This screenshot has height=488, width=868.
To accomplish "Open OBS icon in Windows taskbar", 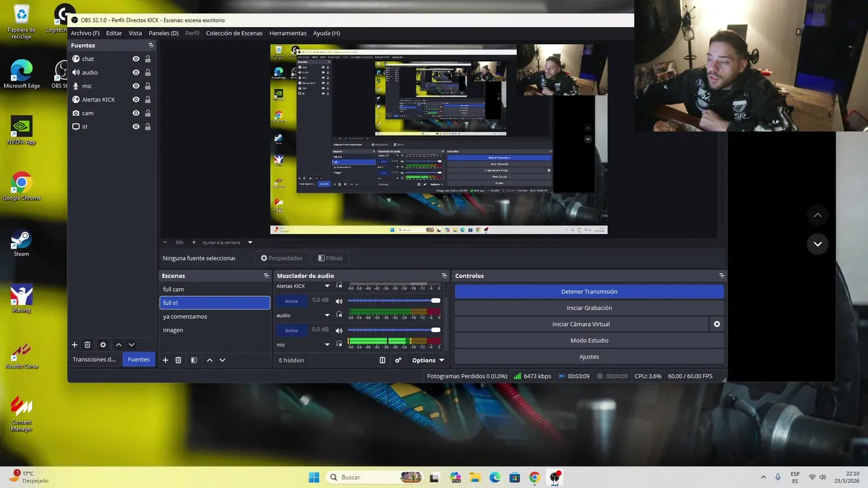I will 555,477.
